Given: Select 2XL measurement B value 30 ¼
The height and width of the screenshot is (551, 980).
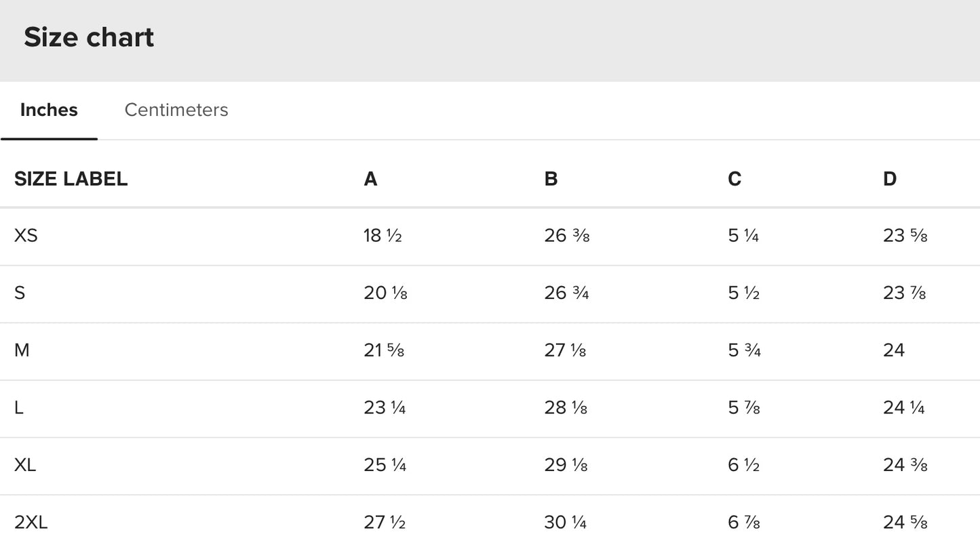Looking at the screenshot, I should point(565,523).
